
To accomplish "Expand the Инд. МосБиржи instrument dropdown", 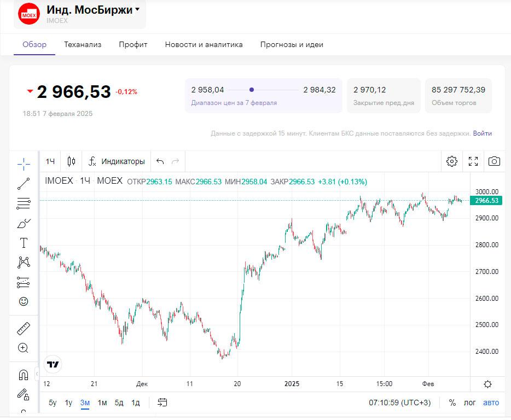I will point(137,10).
